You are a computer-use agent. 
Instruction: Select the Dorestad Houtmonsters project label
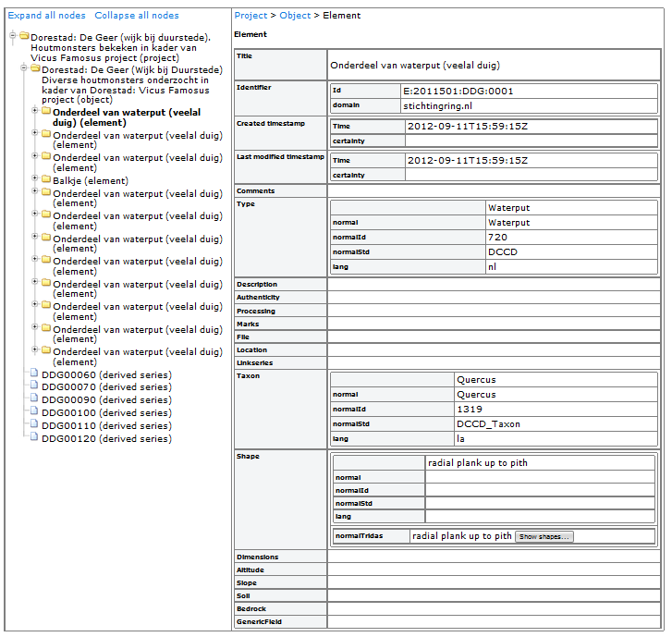pyautogui.click(x=120, y=47)
